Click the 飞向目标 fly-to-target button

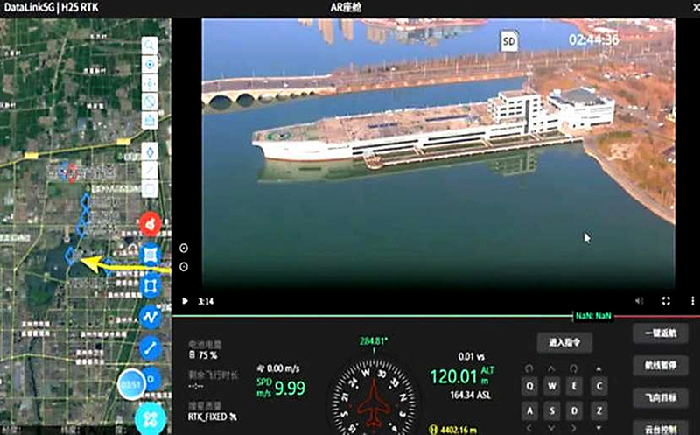661,397
